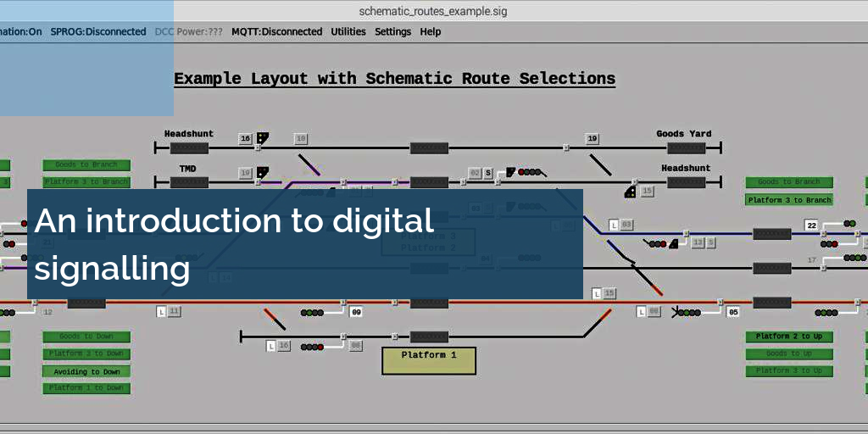Toggle the S subsidiary button beside signal 02

click(x=488, y=173)
